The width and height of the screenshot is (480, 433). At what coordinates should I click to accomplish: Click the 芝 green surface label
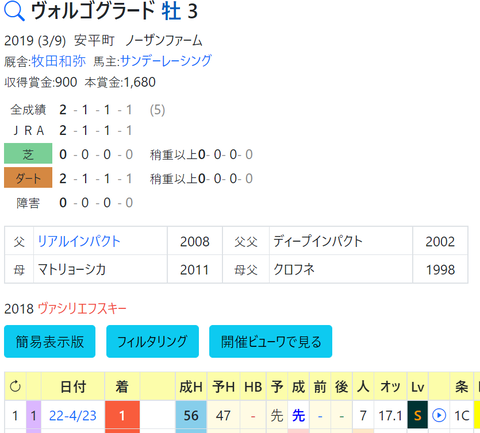[28, 154]
